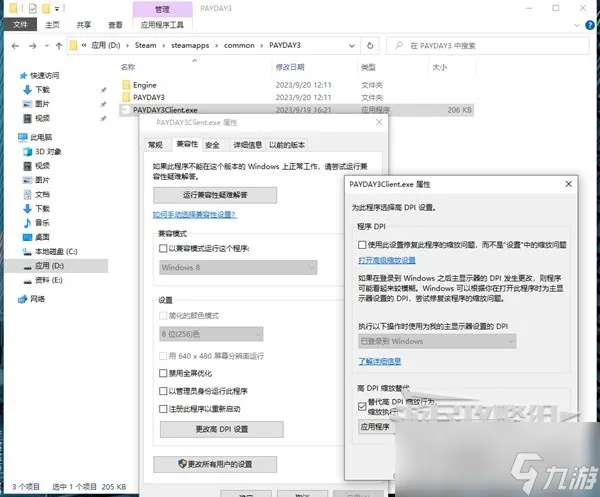This screenshot has height=497, width=600.
Task: Close the high DPI settings dialog
Action: (569, 184)
